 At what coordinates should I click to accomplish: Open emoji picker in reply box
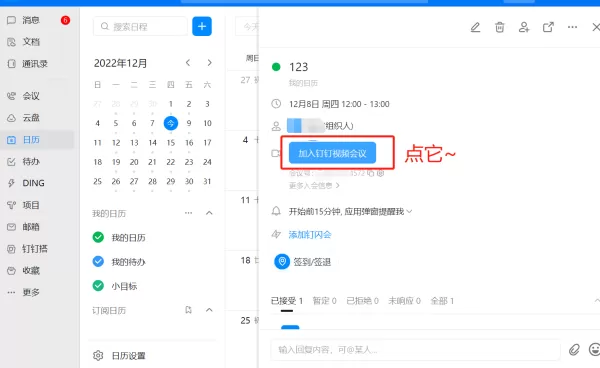(594, 349)
